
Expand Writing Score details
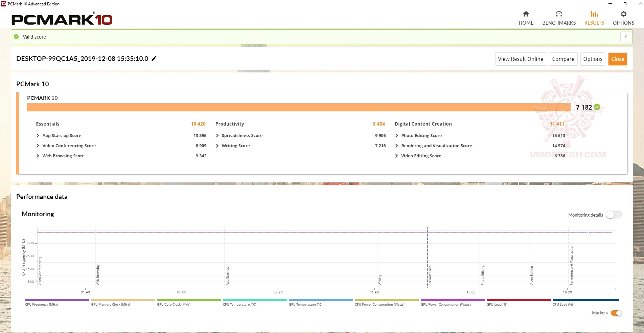pyautogui.click(x=217, y=146)
